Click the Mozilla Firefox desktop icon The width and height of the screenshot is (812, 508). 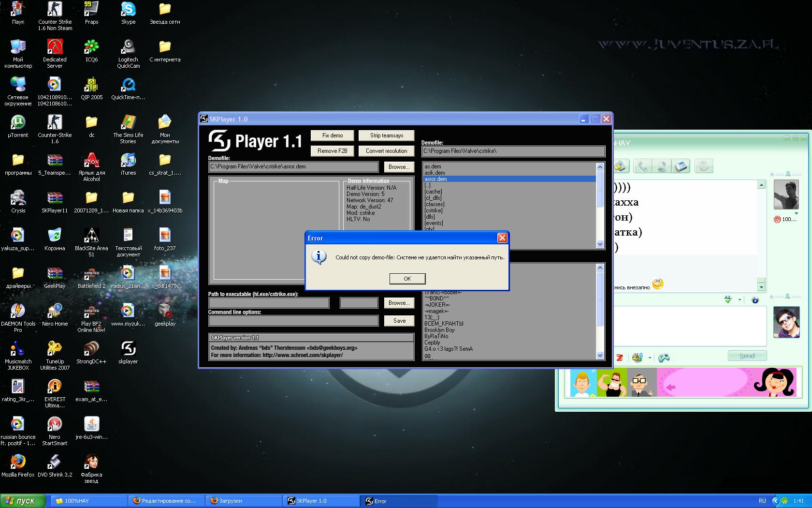18,465
